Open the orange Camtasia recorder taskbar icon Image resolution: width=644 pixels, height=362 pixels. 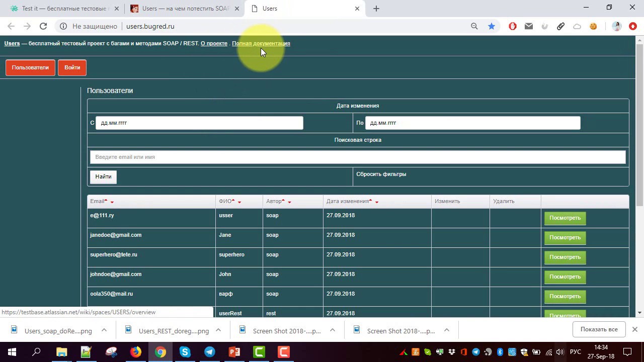click(x=284, y=352)
